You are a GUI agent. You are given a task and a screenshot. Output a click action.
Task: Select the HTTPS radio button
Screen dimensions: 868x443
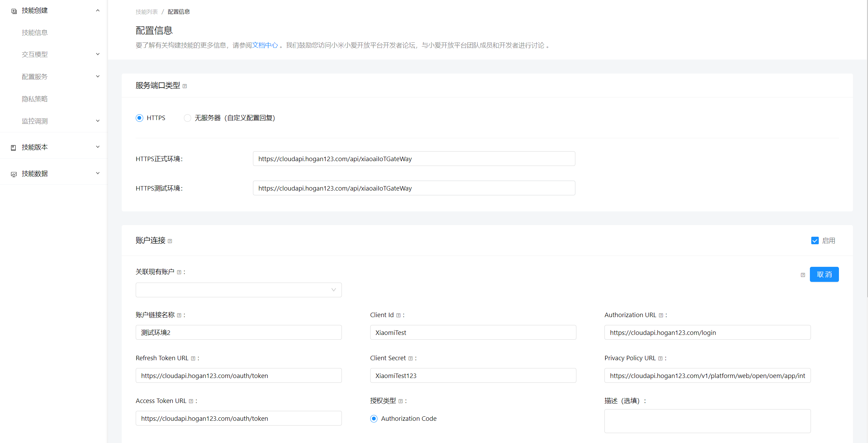point(139,118)
